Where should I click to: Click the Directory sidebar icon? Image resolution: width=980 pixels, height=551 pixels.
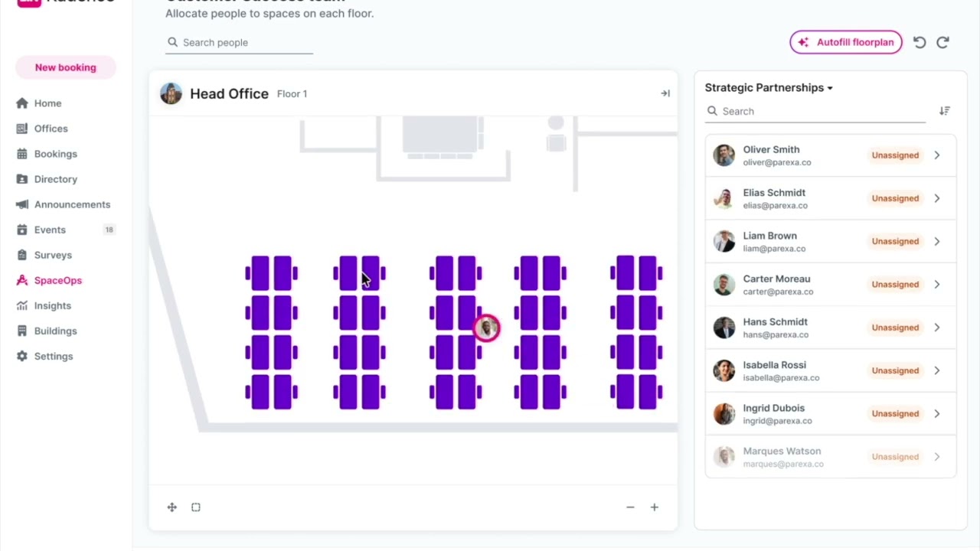[x=21, y=179]
